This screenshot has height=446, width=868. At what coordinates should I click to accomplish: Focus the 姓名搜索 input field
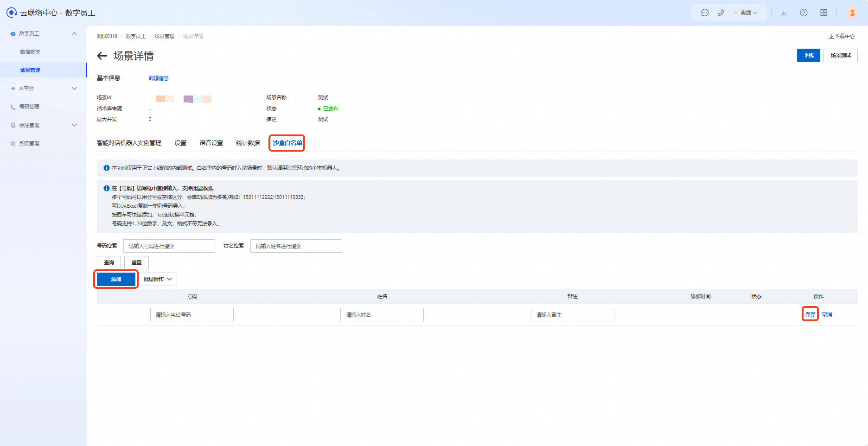coord(296,246)
